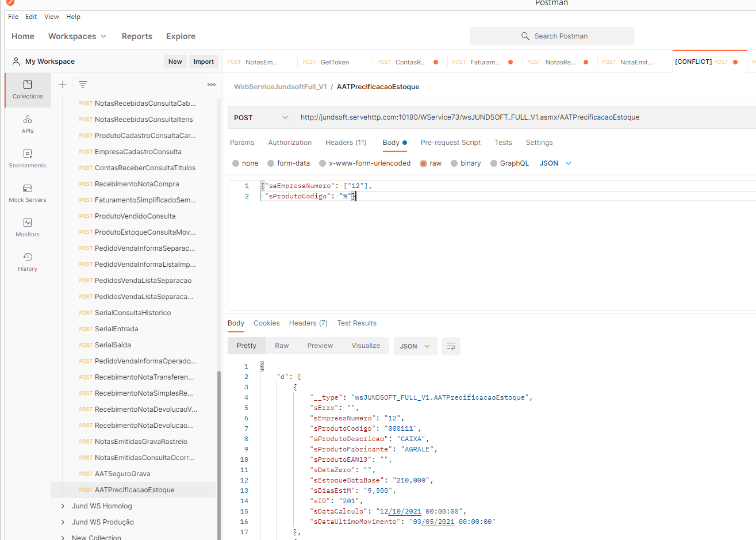Open the History sidebar panel
Screen dimensions: 756x540
pos(28,262)
